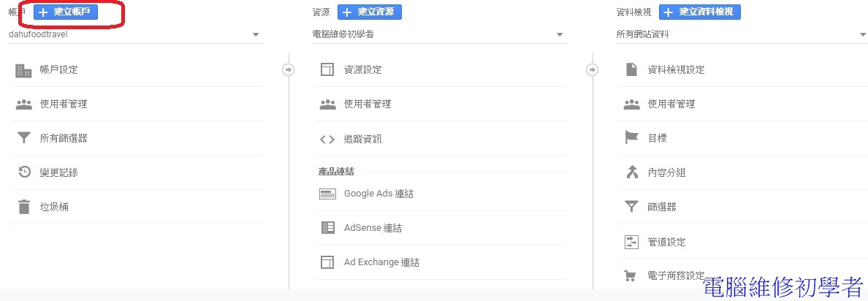Click the 變更記錄 history clock icon
The height and width of the screenshot is (301, 868).
pyautogui.click(x=24, y=172)
